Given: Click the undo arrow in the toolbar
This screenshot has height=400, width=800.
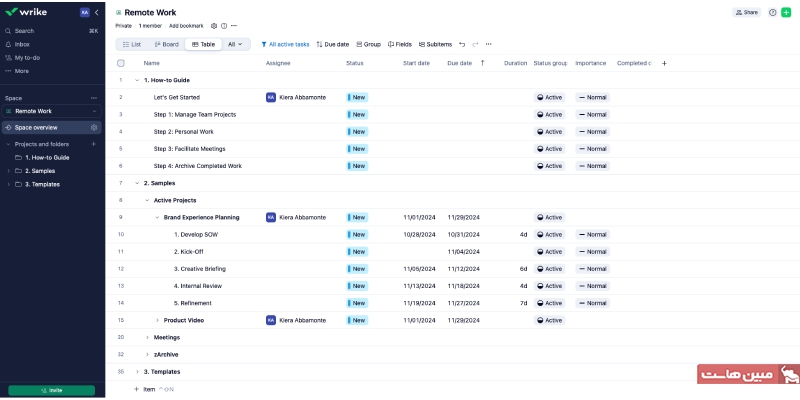Looking at the screenshot, I should [x=462, y=44].
